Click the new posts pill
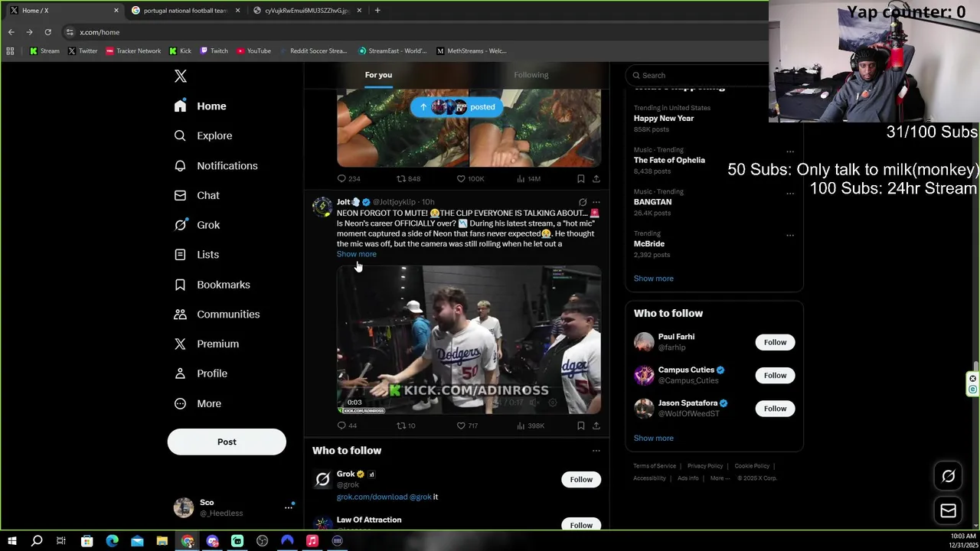The image size is (980, 551). (x=457, y=107)
